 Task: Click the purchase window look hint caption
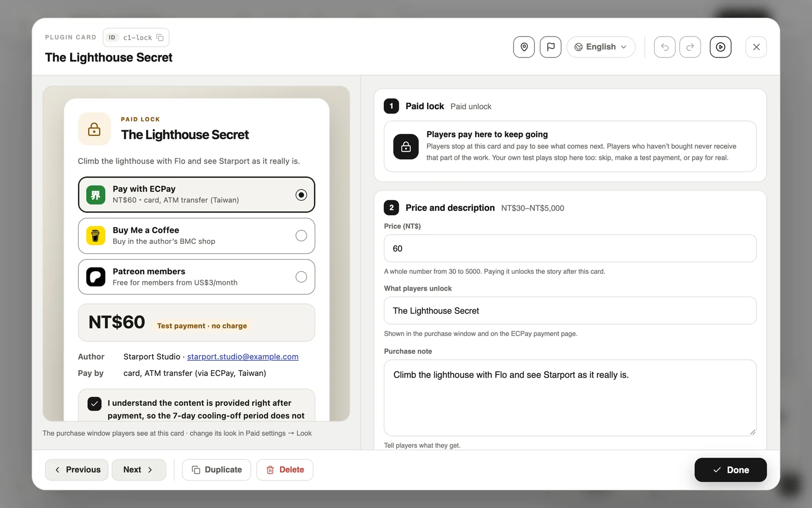[177, 433]
